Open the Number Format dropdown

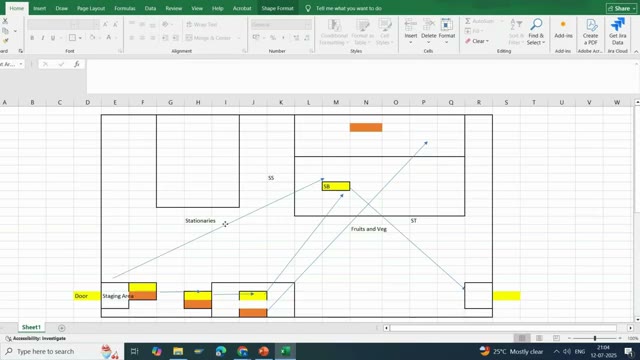tap(307, 25)
